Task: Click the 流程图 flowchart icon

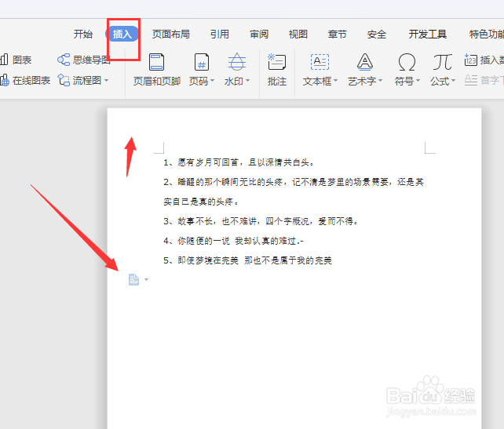Action: (x=64, y=80)
